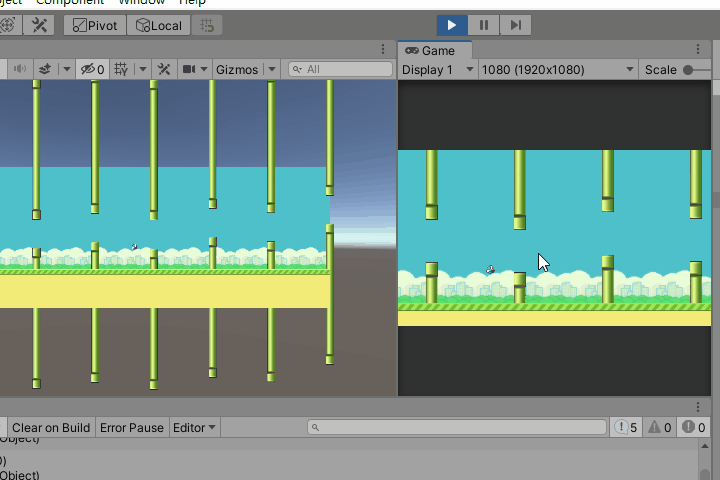Toggle the Scene grid visibility icon
The image size is (720, 480).
[x=121, y=69]
